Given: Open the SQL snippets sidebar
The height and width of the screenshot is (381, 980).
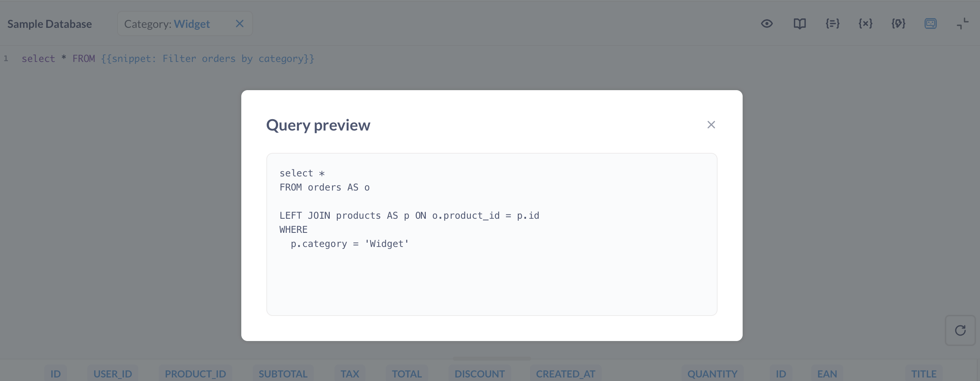Looking at the screenshot, I should click(x=832, y=24).
